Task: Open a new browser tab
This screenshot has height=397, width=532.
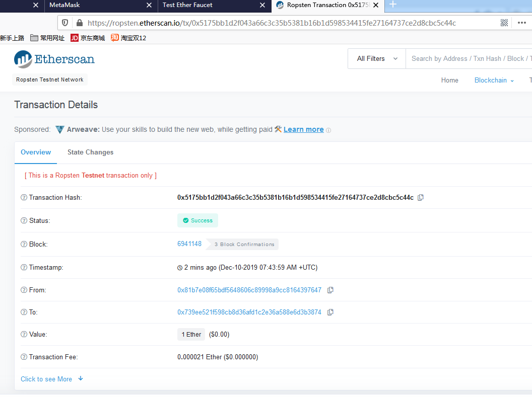Action: 393,5
